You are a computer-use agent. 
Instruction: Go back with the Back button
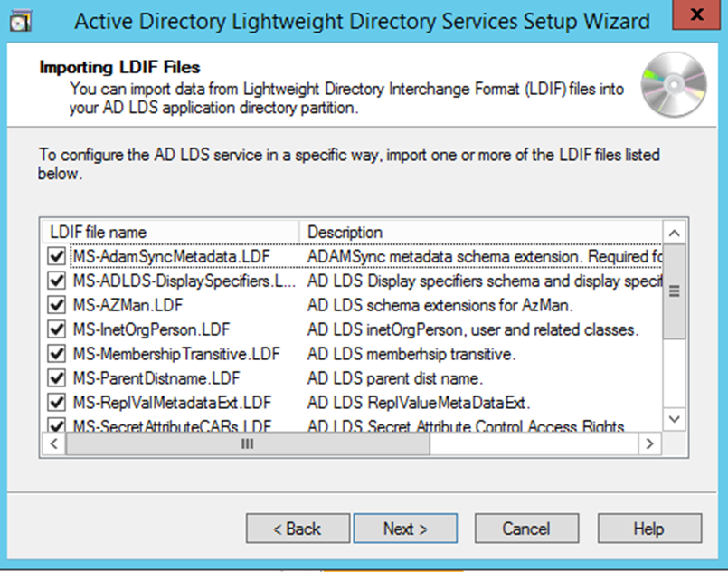tap(298, 529)
